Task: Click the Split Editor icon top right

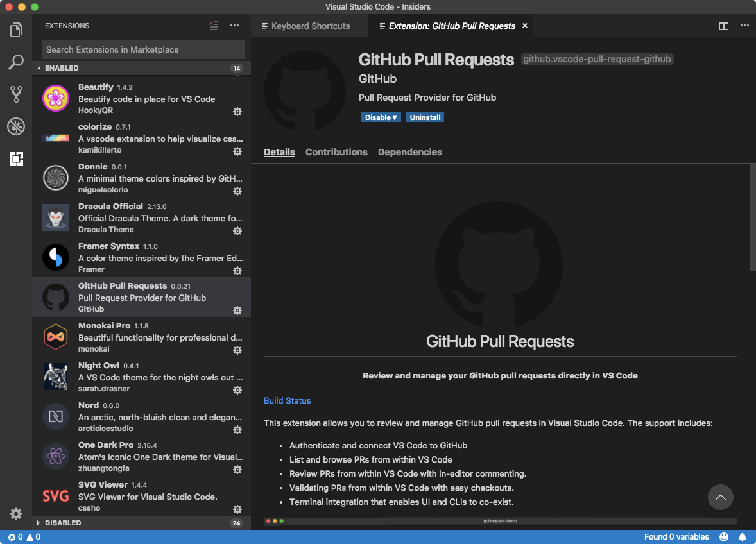Action: (724, 26)
